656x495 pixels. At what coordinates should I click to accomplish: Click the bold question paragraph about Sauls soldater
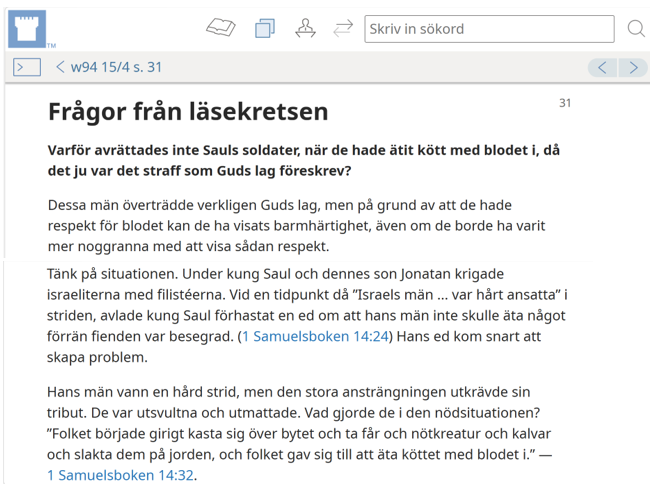click(x=305, y=161)
